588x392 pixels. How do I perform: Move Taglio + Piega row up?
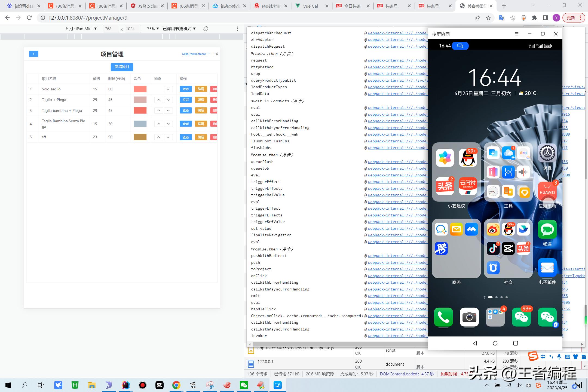click(158, 100)
